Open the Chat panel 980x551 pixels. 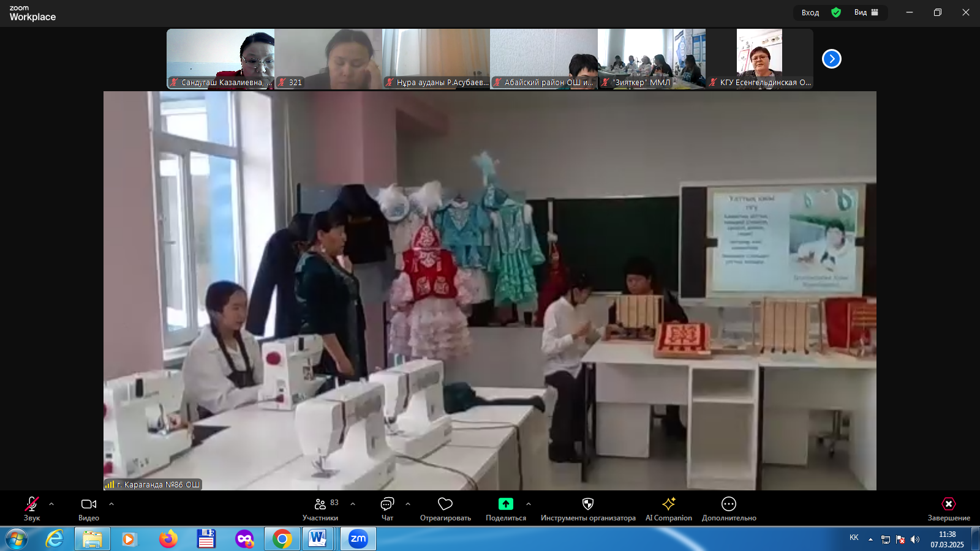pos(387,504)
